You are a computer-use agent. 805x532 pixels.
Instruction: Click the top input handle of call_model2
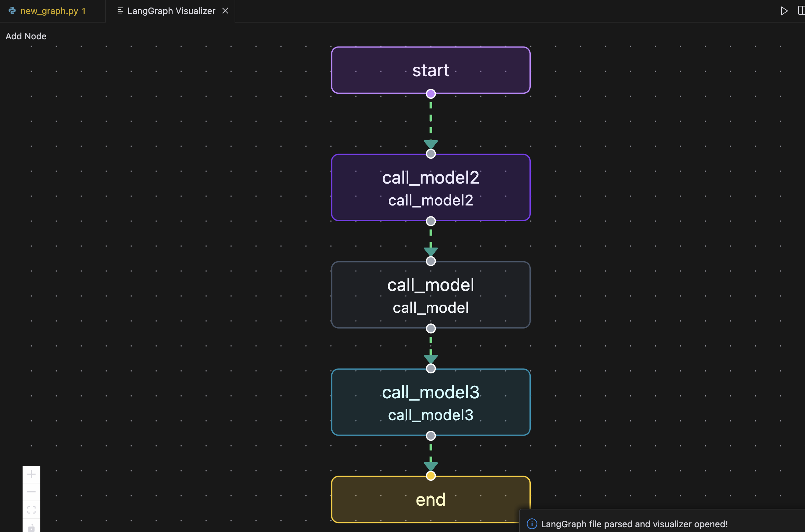coord(431,154)
